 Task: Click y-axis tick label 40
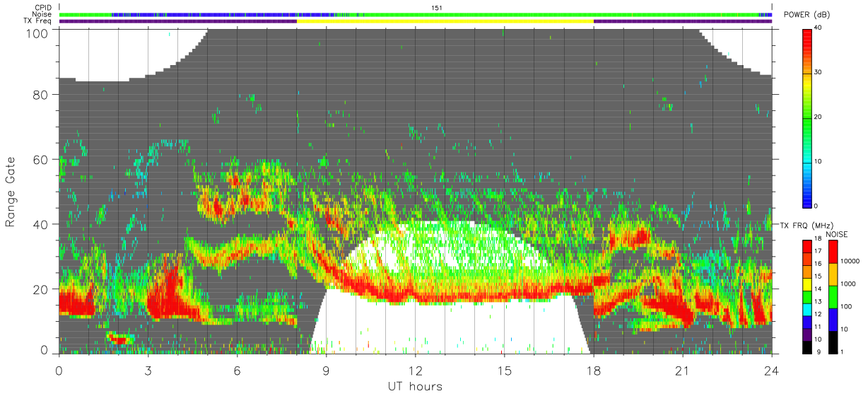[41, 224]
